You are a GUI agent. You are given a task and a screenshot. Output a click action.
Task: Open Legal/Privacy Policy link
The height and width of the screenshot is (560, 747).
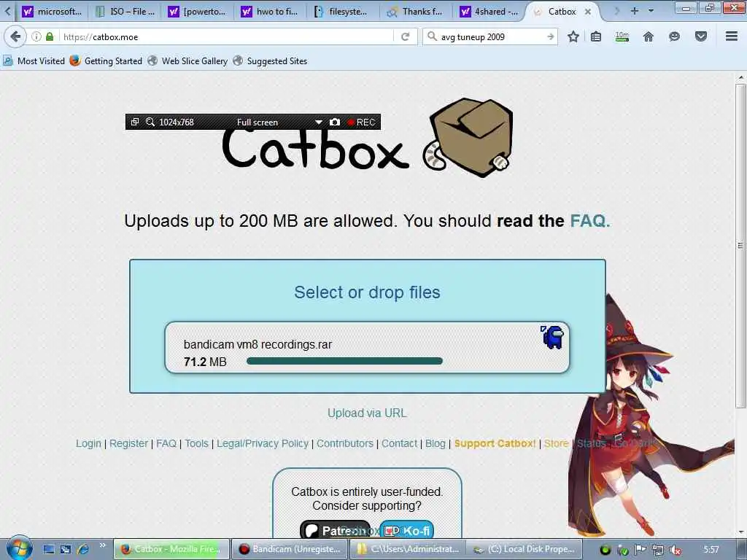[263, 443]
